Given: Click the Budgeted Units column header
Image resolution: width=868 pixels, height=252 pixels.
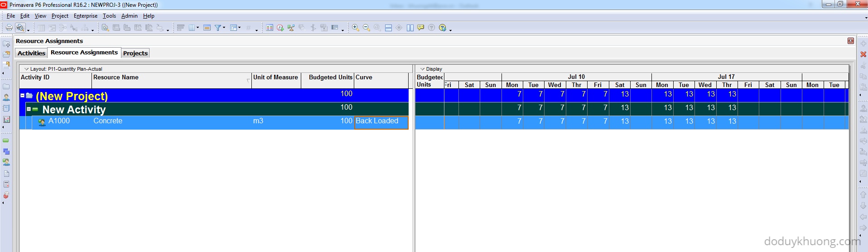Looking at the screenshot, I should (x=330, y=78).
